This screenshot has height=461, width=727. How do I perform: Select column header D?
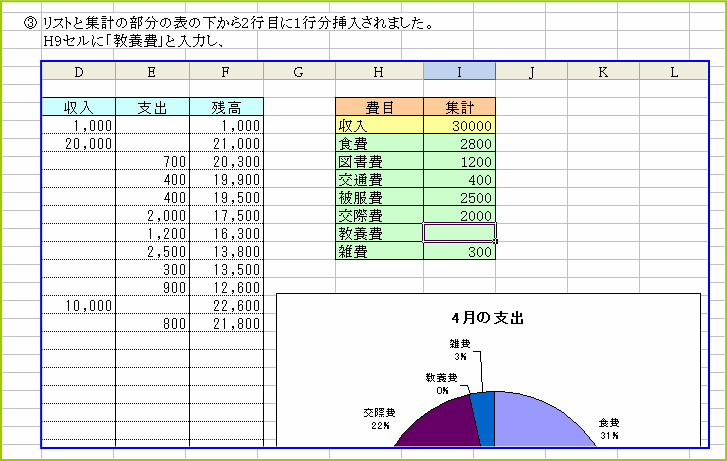point(79,71)
